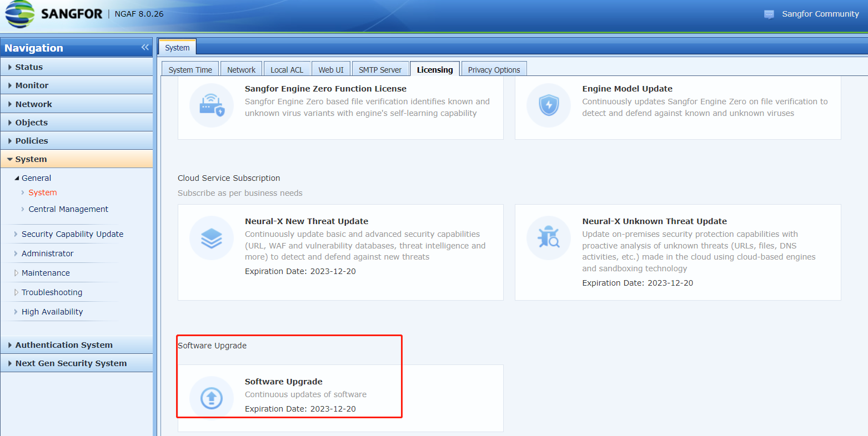Open the Sangfor Community link
Viewport: 868px width, 436px height.
pyautogui.click(x=820, y=14)
